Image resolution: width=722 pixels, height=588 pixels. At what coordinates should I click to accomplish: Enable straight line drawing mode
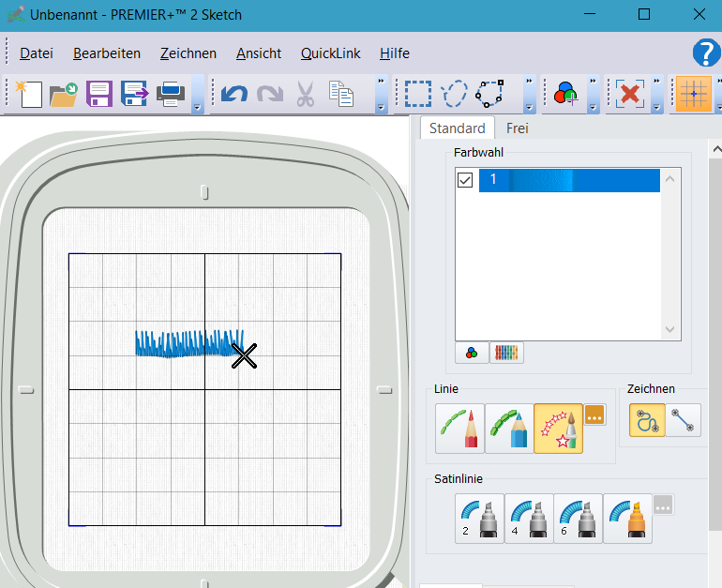683,420
